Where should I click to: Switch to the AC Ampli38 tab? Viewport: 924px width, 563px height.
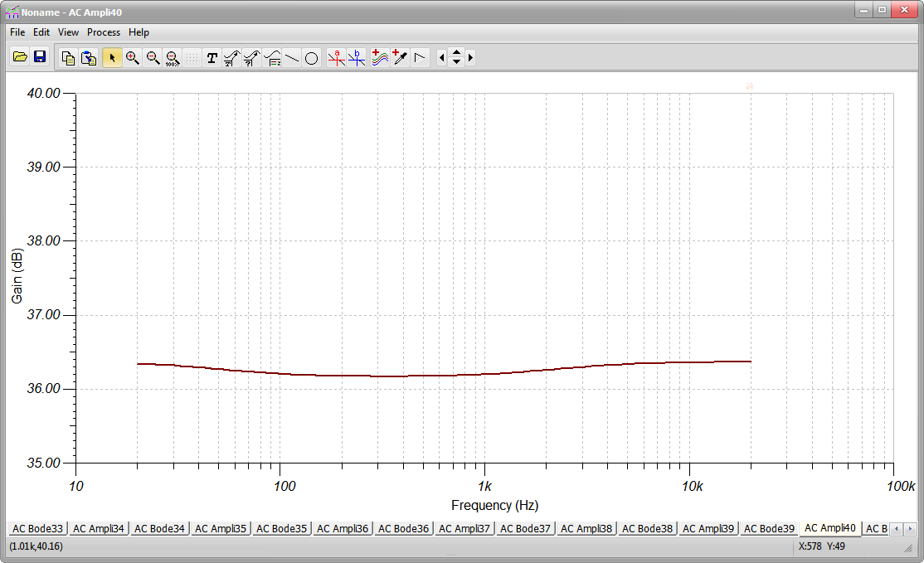(586, 528)
